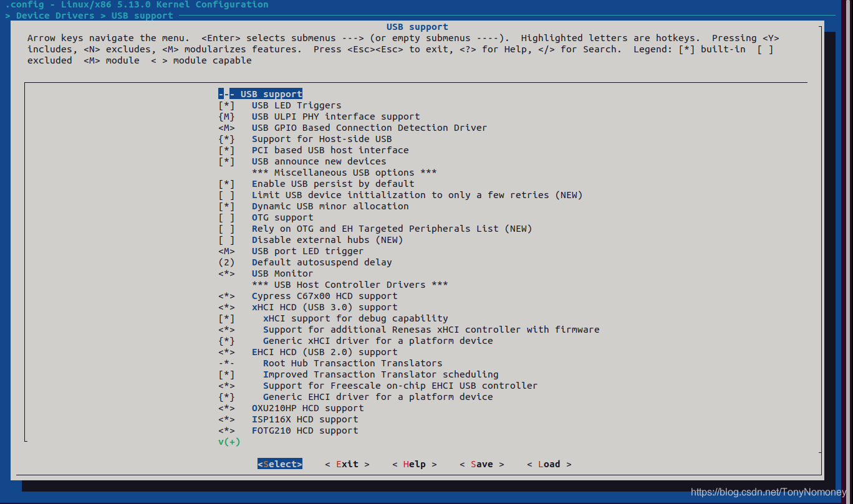Activate the Select button
This screenshot has width=853, height=504.
click(279, 464)
